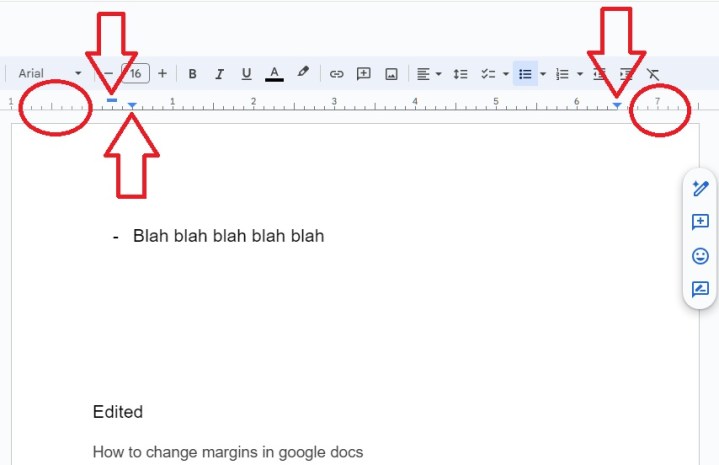Click the font size field showing 16
This screenshot has width=719, height=465.
135,73
